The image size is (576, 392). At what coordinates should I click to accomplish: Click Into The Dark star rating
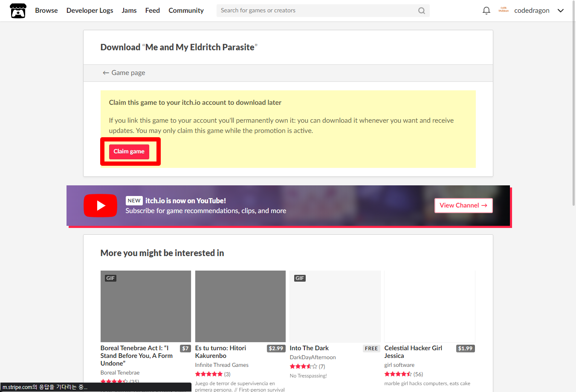pyautogui.click(x=304, y=366)
